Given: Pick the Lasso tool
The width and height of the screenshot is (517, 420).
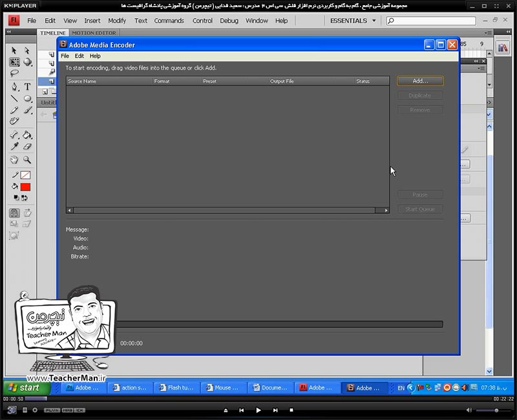Looking at the screenshot, I should click(x=14, y=73).
